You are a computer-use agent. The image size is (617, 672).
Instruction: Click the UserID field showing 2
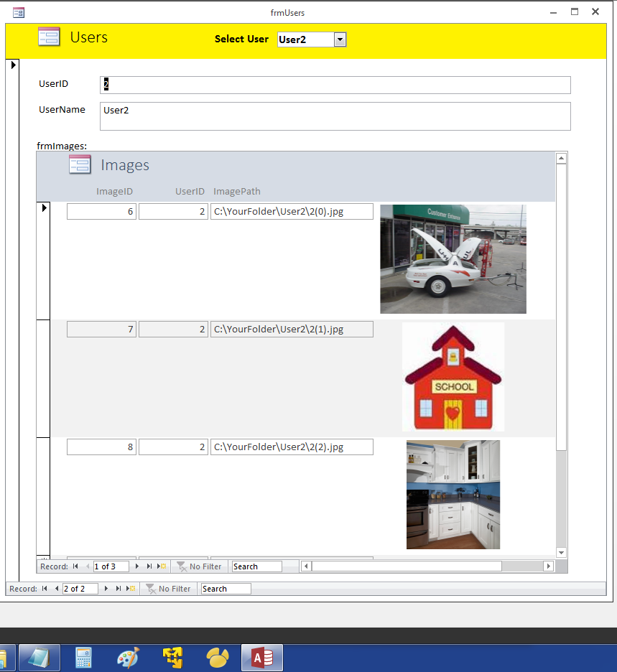tap(335, 85)
